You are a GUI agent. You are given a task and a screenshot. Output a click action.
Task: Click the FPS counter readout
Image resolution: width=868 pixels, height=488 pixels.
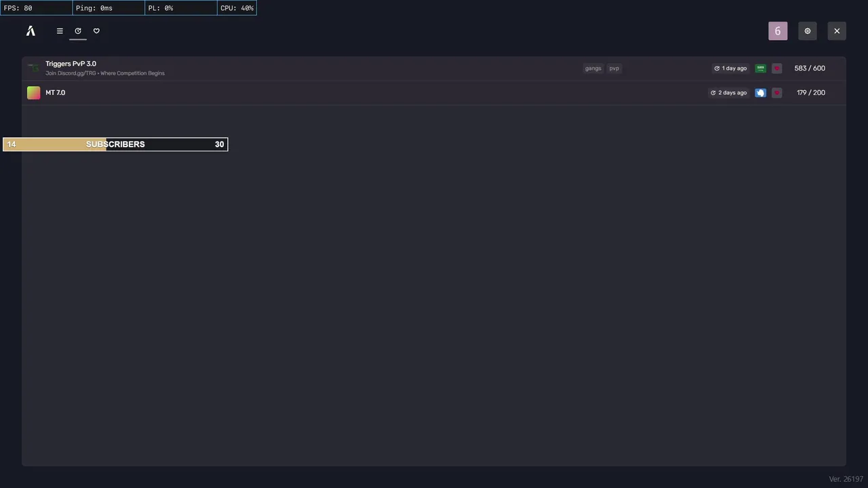(x=37, y=8)
